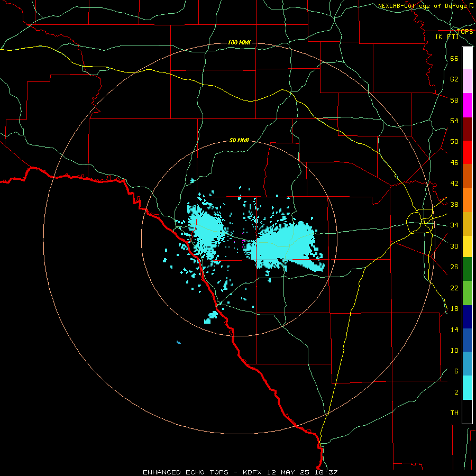The image size is (476, 476).
Task: Click the dark orange 42 kft swatch
Action: click(x=467, y=176)
